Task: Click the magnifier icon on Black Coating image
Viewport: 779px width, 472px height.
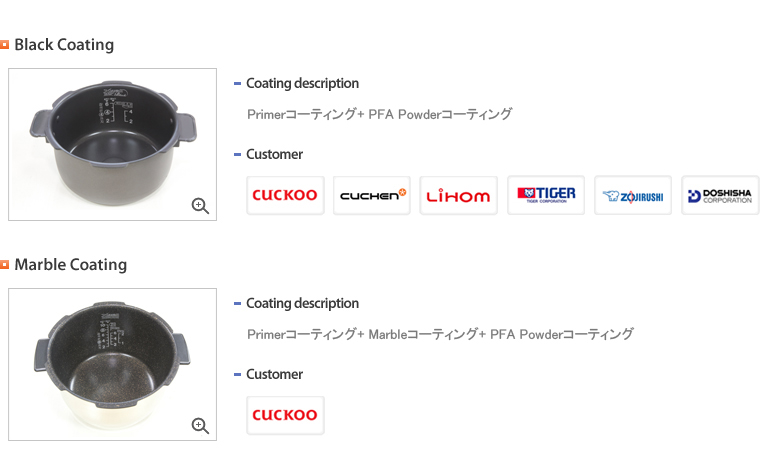Action: (x=200, y=206)
